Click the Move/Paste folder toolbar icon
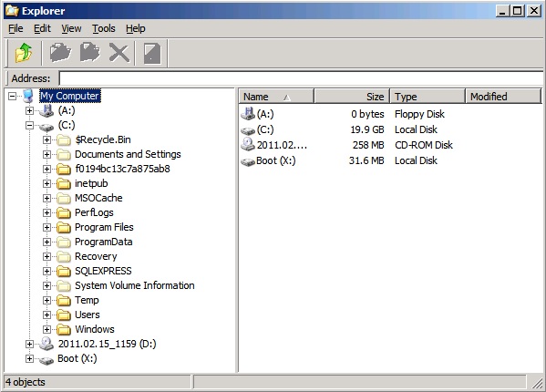546x392 pixels. click(x=90, y=53)
